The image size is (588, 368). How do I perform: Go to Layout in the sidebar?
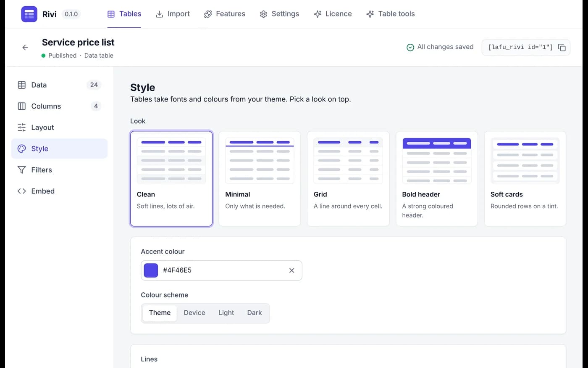point(59,127)
